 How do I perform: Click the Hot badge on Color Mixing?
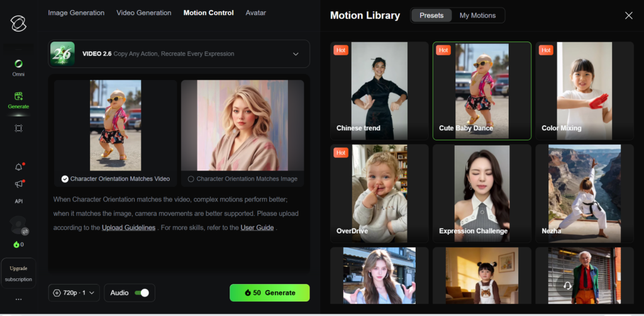click(x=546, y=50)
